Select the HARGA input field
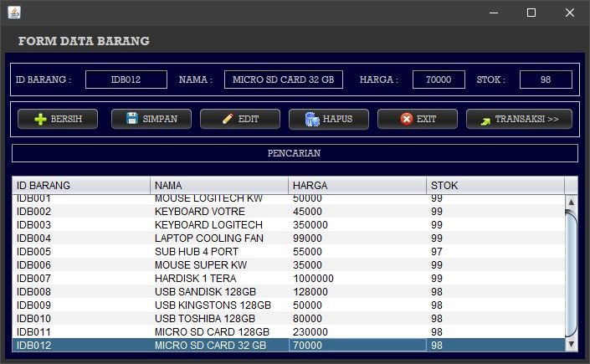 (x=439, y=79)
